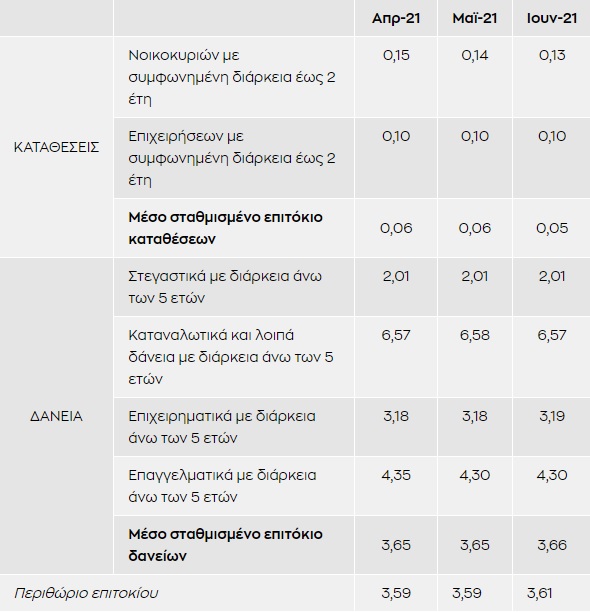Click the Καταναλωτικά και λοιπά δάνεια label
The width and height of the screenshot is (590, 612).
[231, 357]
